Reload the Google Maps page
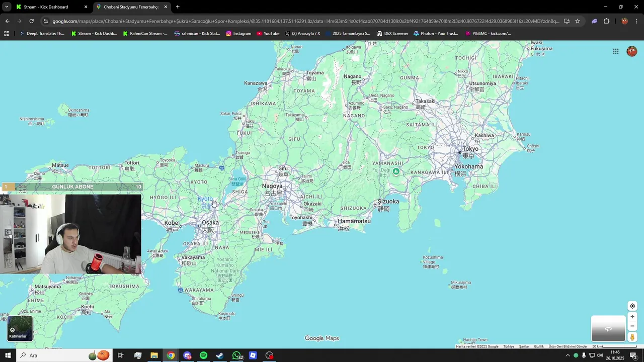The height and width of the screenshot is (362, 644). click(31, 21)
